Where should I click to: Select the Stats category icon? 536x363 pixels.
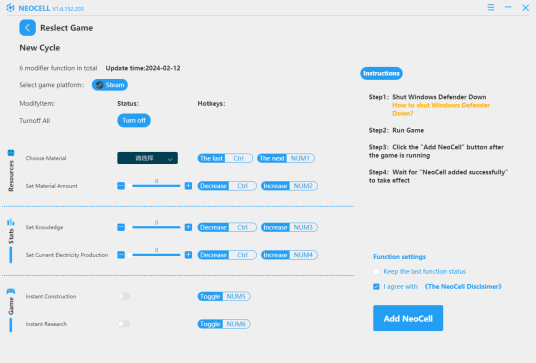pyautogui.click(x=11, y=222)
